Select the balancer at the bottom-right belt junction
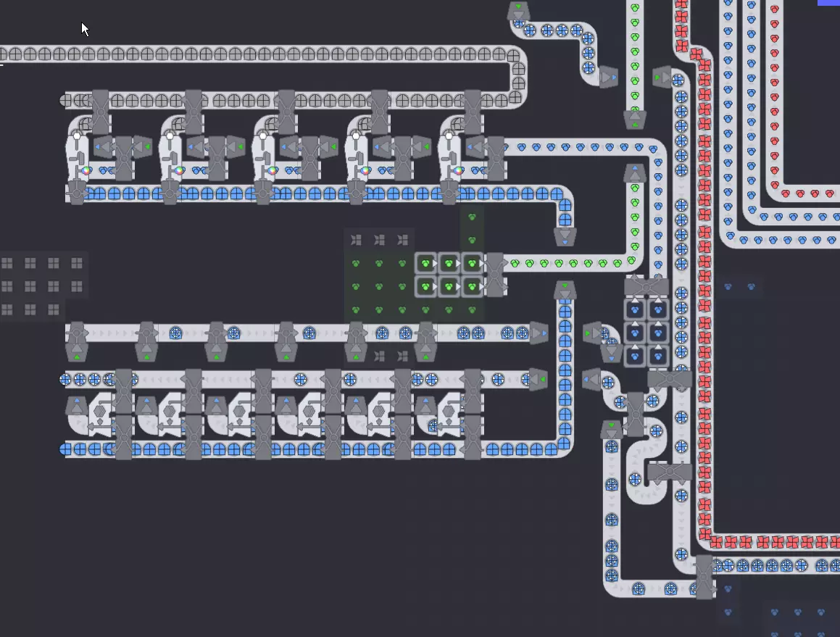Screen dimensions: 840x637 (704, 577)
